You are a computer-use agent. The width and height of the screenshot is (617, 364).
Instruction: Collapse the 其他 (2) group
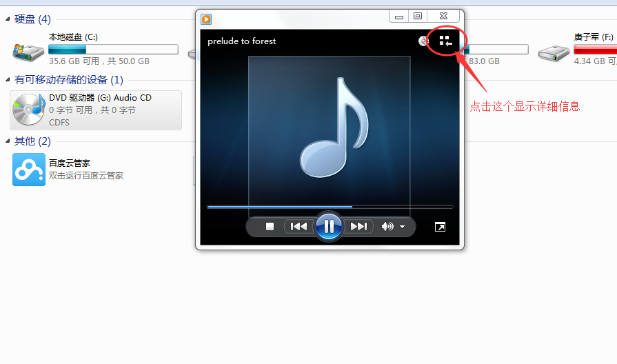pos(8,141)
